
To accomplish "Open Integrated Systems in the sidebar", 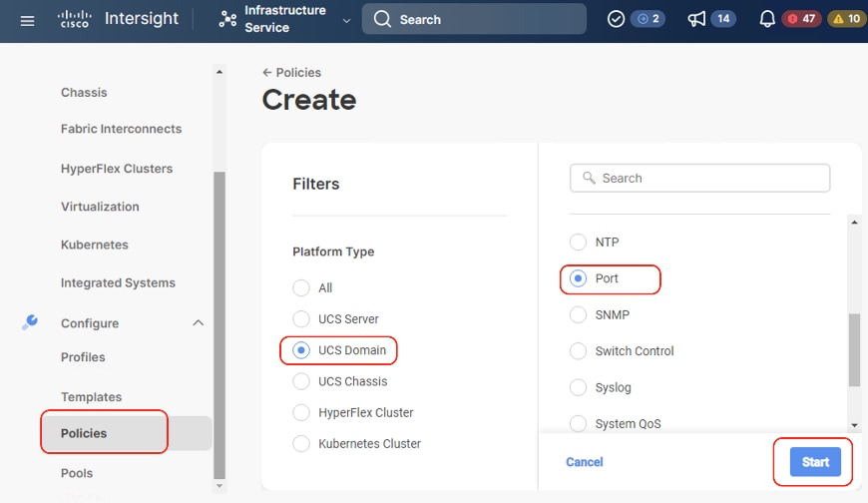I will [118, 283].
